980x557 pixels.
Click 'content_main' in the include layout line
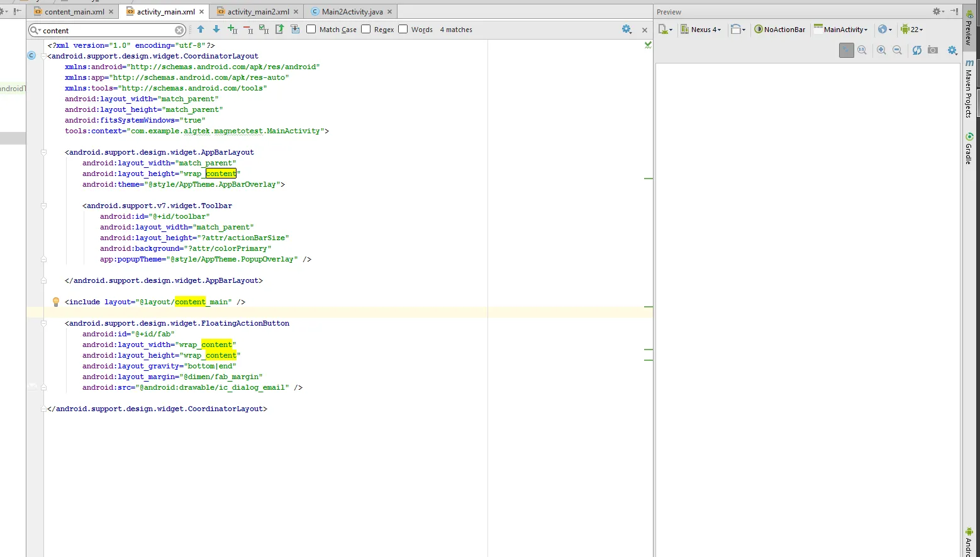[x=201, y=302]
